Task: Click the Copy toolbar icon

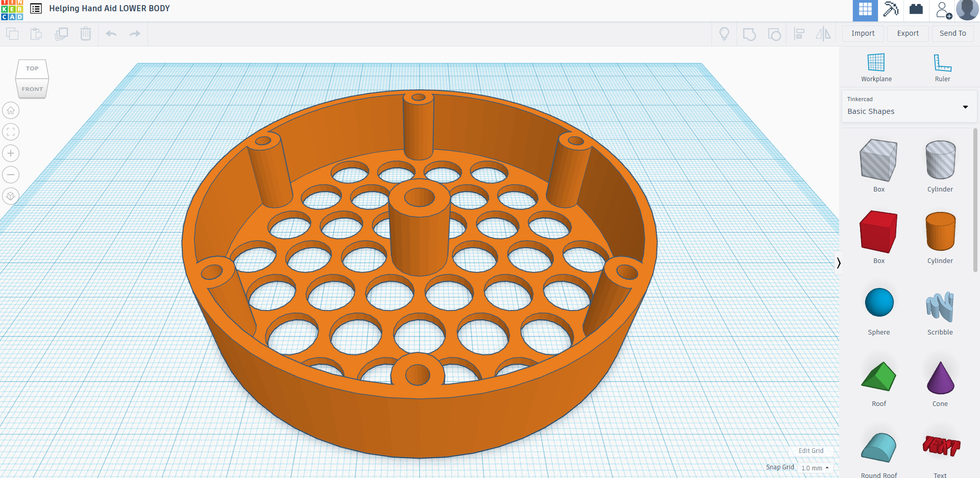Action: point(12,34)
